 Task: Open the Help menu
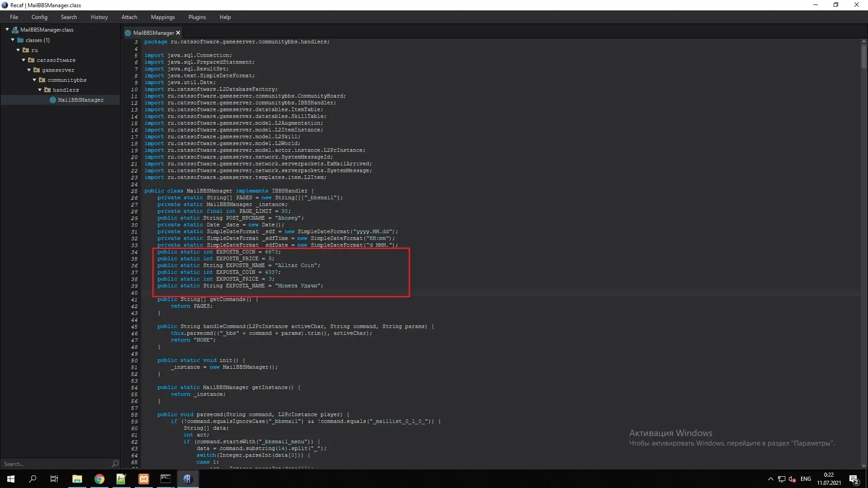tap(225, 17)
